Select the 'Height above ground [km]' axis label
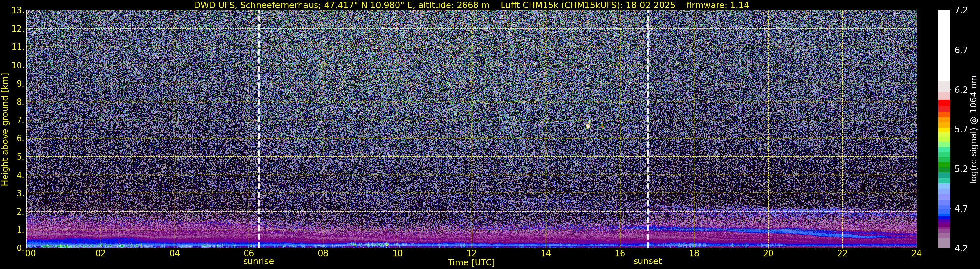Image resolution: width=980 pixels, height=269 pixels. pos(5,130)
